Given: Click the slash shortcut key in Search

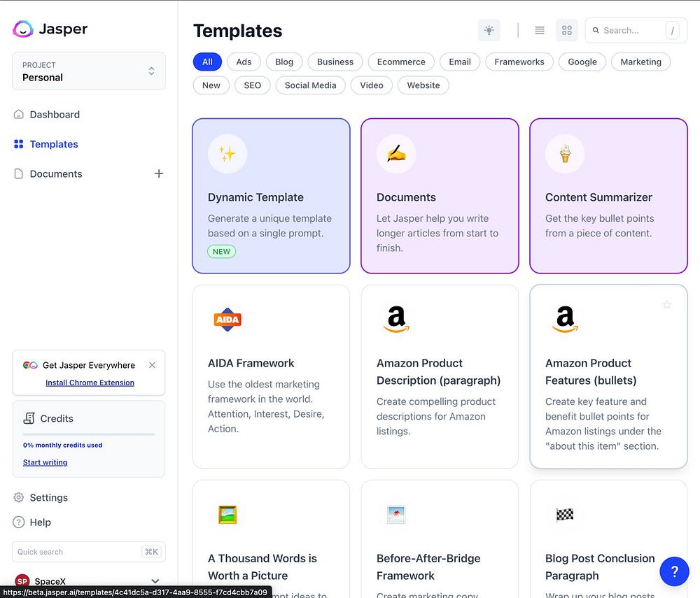Looking at the screenshot, I should tap(672, 30).
